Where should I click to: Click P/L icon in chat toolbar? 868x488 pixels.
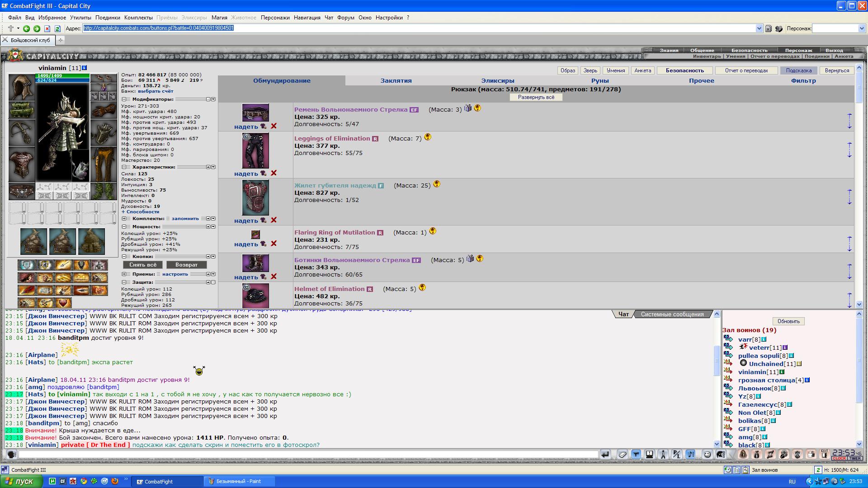click(677, 455)
